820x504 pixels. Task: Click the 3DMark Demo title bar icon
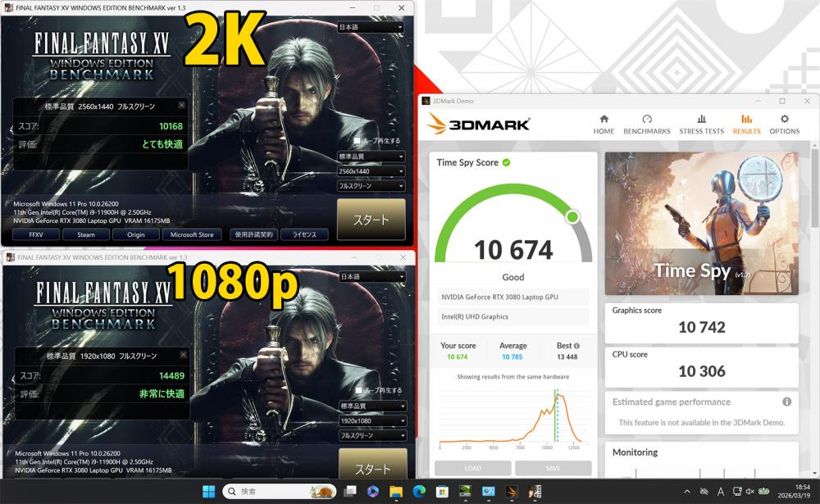[x=426, y=101]
